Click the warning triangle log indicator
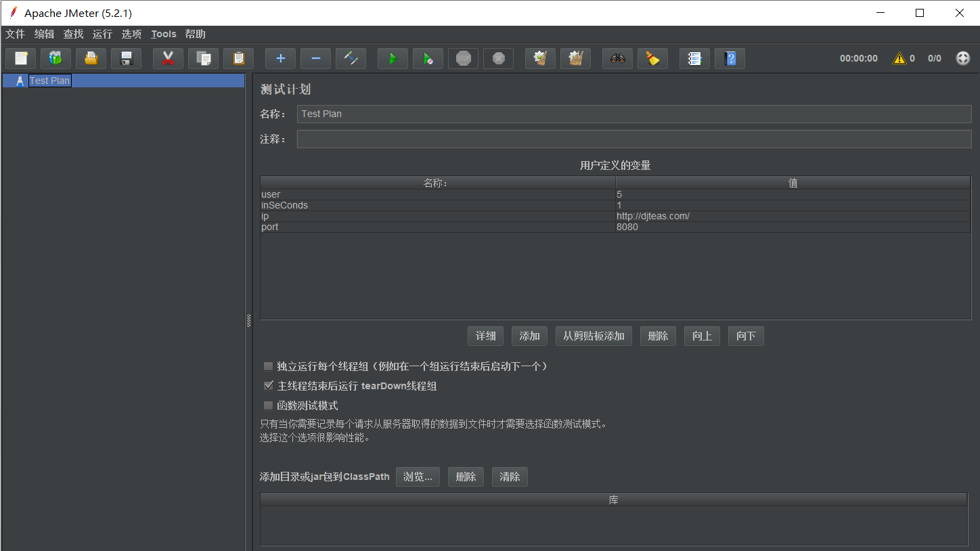Screen dimensions: 980x551 point(899,58)
